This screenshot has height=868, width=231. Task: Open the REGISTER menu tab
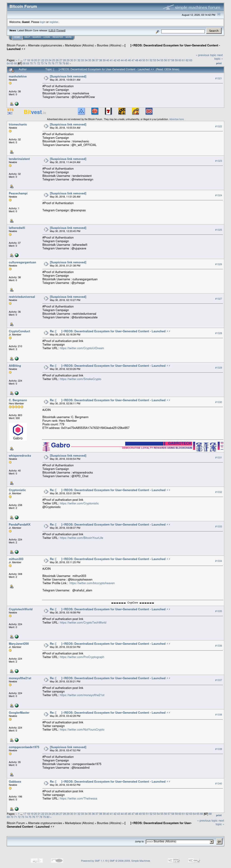click(x=58, y=37)
